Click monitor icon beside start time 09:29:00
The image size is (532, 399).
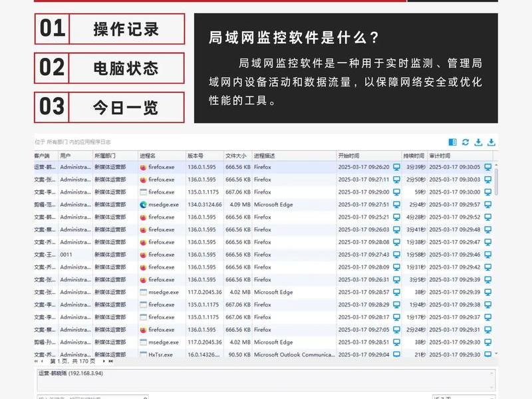tap(396, 192)
